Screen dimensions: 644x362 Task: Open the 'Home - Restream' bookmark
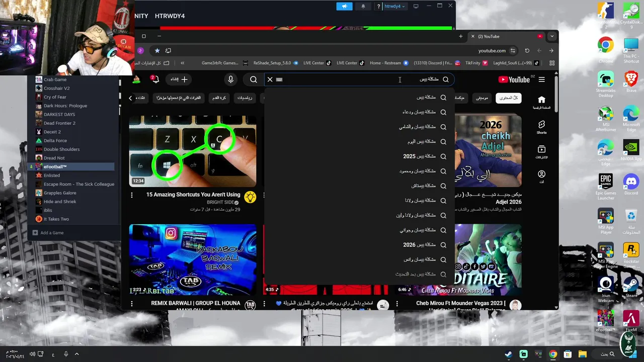(388, 63)
